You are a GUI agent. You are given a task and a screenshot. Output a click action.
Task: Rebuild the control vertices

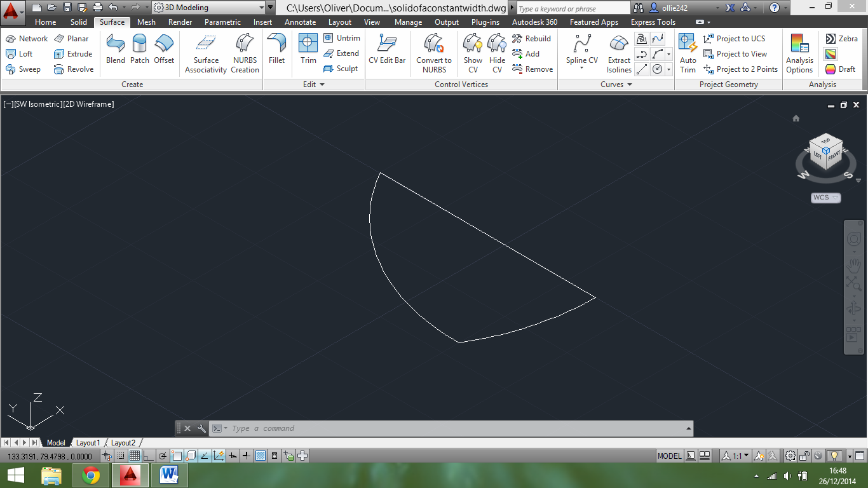(x=532, y=39)
